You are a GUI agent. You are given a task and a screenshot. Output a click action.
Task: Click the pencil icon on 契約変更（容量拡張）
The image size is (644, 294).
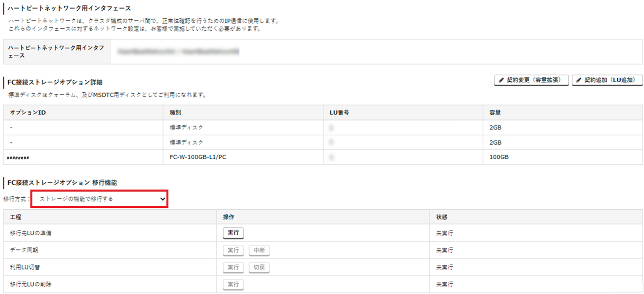point(501,80)
